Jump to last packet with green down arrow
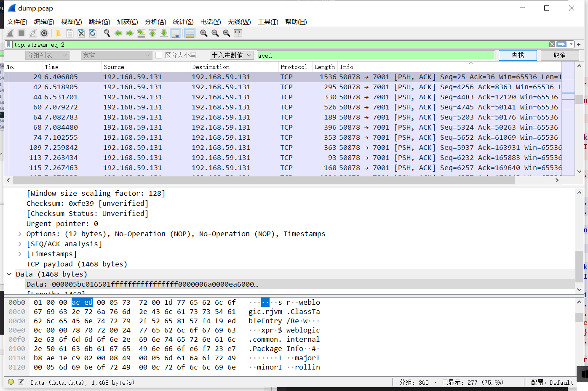The image size is (588, 391). 163,33
